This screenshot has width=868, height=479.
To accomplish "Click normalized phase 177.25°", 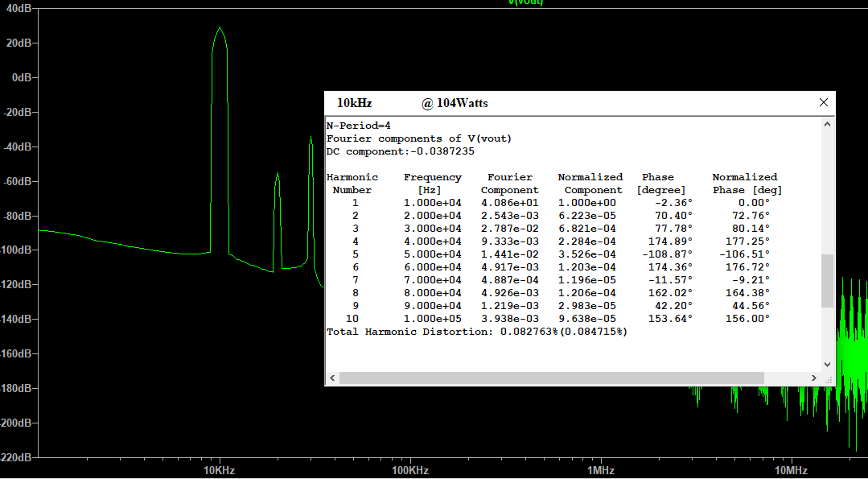I will 748,242.
